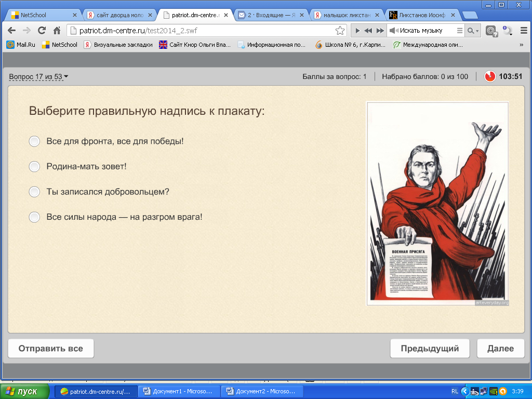
Task: Close the Ликстанов Иосиф tab
Action: (x=453, y=15)
